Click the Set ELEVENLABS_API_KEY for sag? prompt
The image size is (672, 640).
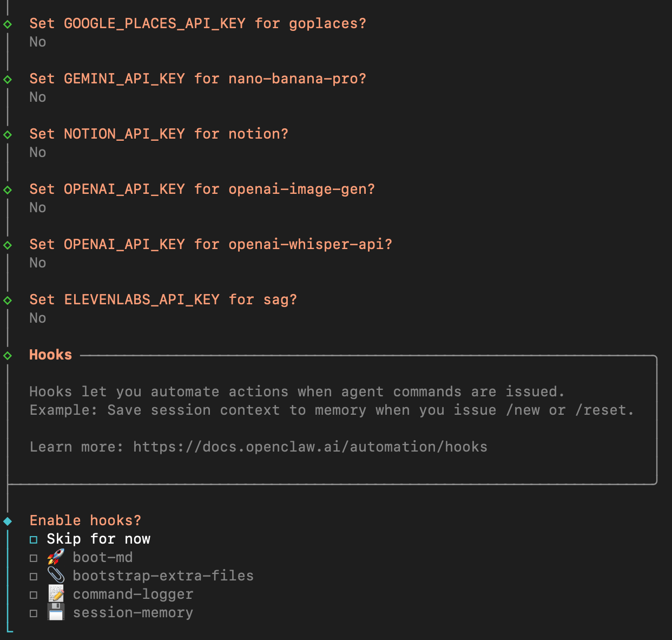163,299
